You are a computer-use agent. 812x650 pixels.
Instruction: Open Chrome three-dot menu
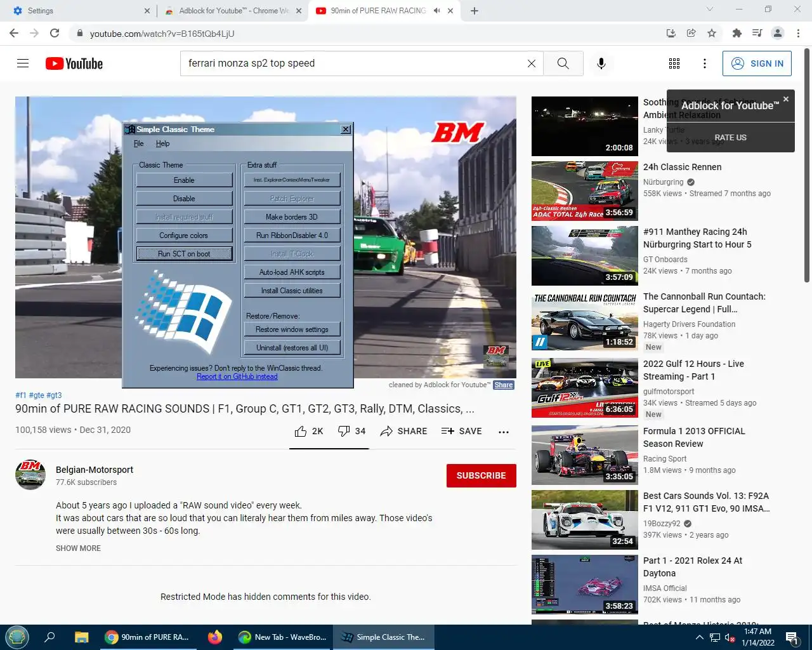click(x=798, y=33)
